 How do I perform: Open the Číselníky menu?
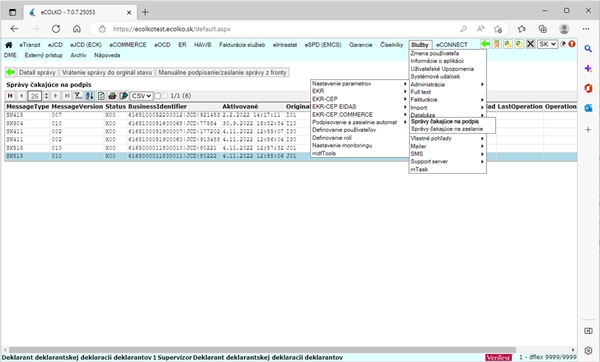click(x=391, y=45)
